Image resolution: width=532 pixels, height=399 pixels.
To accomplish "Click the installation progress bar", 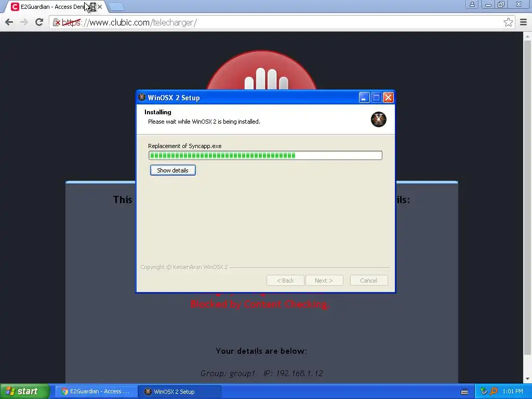I will pos(265,155).
